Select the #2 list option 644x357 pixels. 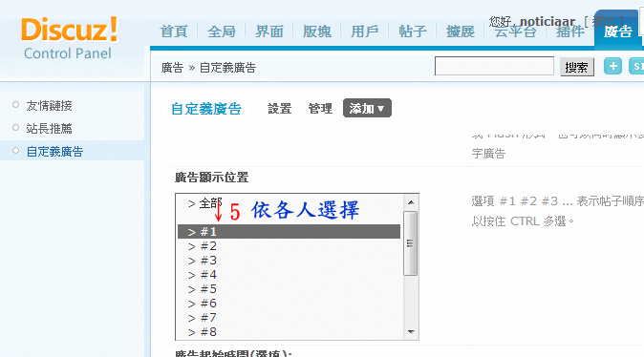click(290, 246)
